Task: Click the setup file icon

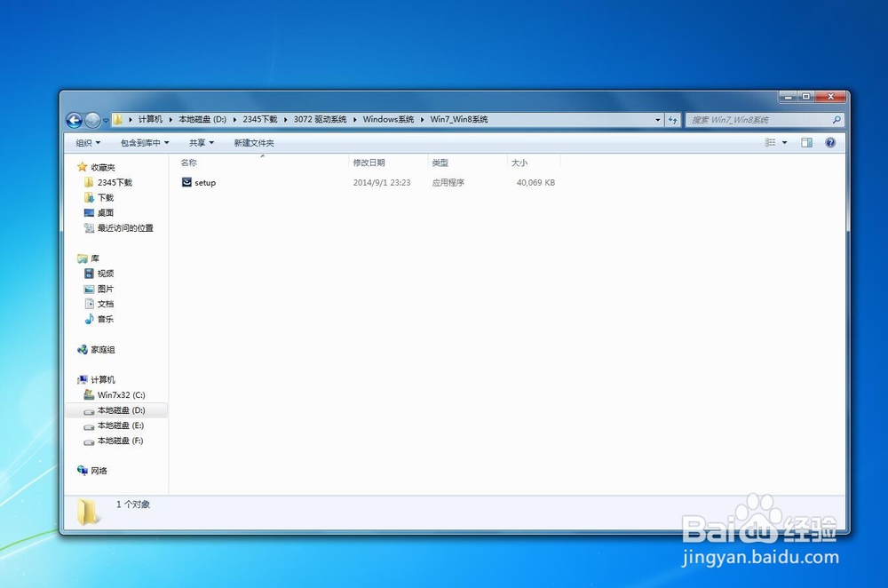Action: click(186, 182)
